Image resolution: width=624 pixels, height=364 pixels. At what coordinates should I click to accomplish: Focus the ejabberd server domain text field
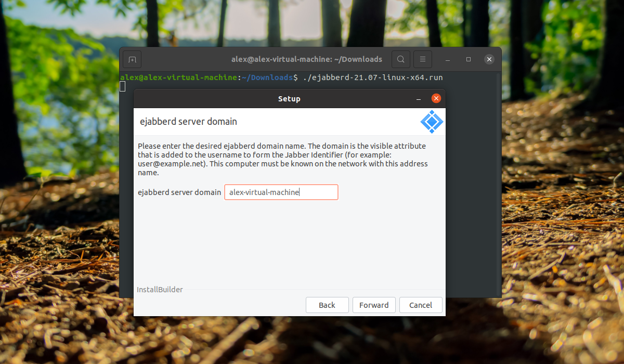[281, 192]
